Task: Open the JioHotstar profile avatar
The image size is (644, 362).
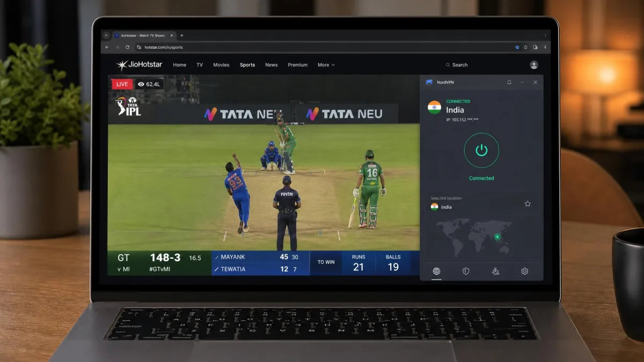Action: (533, 65)
